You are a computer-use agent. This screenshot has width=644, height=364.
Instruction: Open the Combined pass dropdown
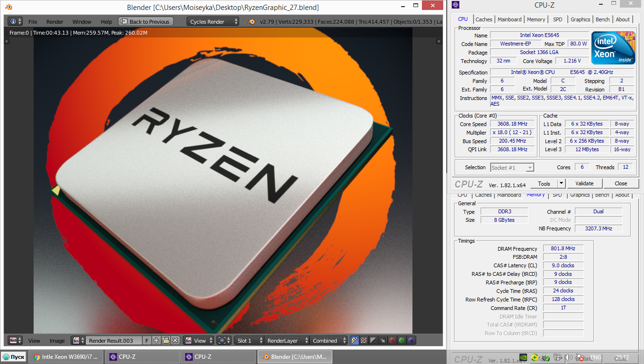click(329, 340)
